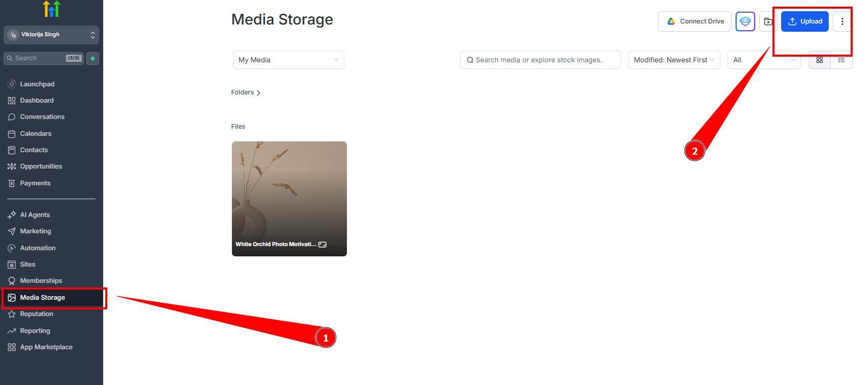The width and height of the screenshot is (868, 385).
Task: Click the search media input field
Action: (541, 60)
